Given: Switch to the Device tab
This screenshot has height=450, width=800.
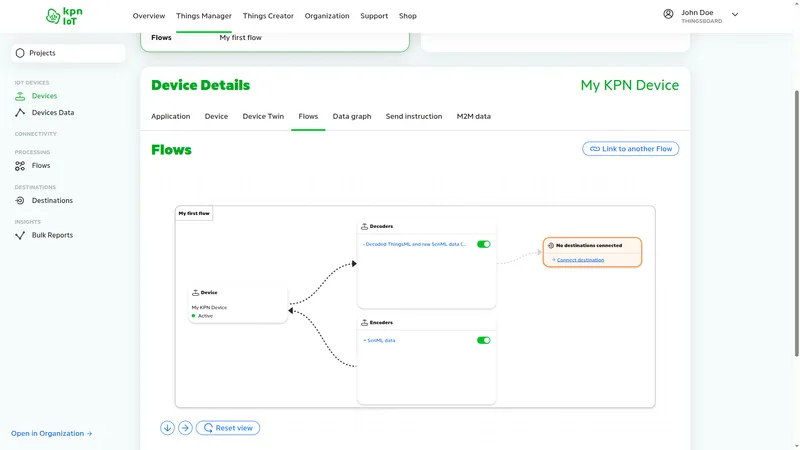Looking at the screenshot, I should (x=216, y=116).
